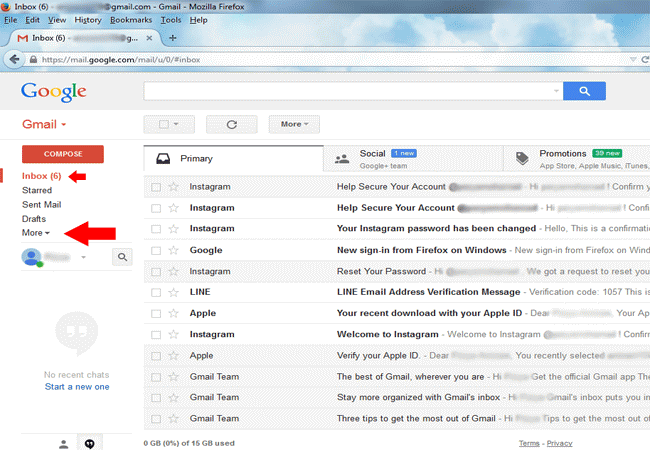
Task: Open the Starred folder
Action: 37,191
